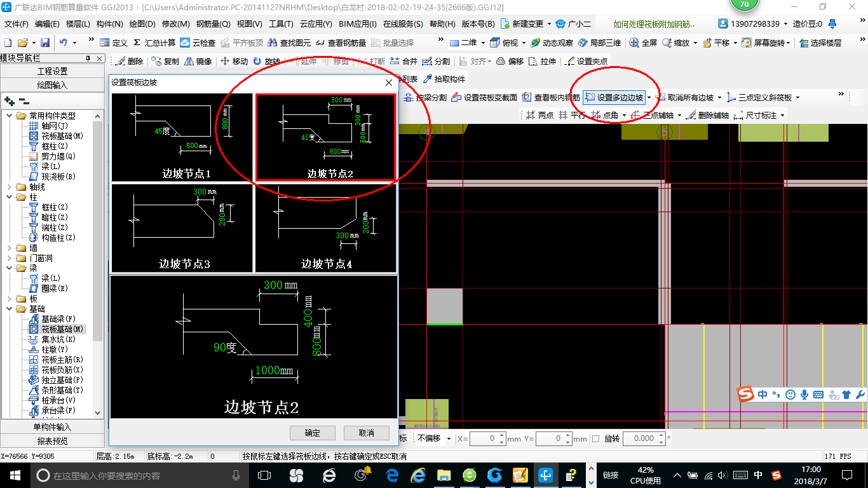Image resolution: width=868 pixels, height=488 pixels.
Task: Click 云检查 cloud check tool
Action: [198, 43]
